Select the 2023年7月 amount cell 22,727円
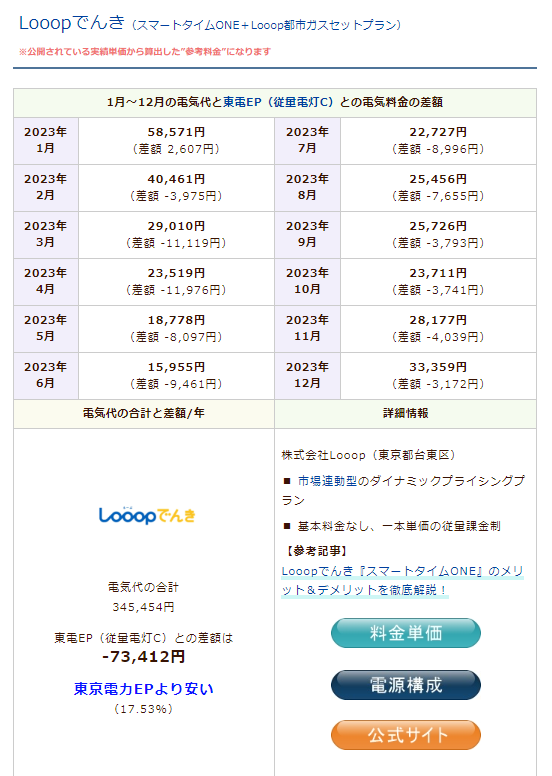This screenshot has width=552, height=776. tap(438, 141)
